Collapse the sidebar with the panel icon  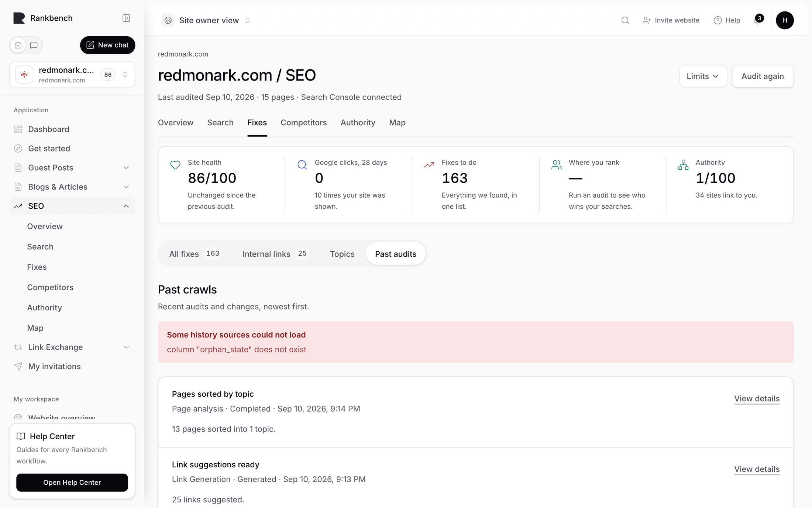pyautogui.click(x=126, y=18)
